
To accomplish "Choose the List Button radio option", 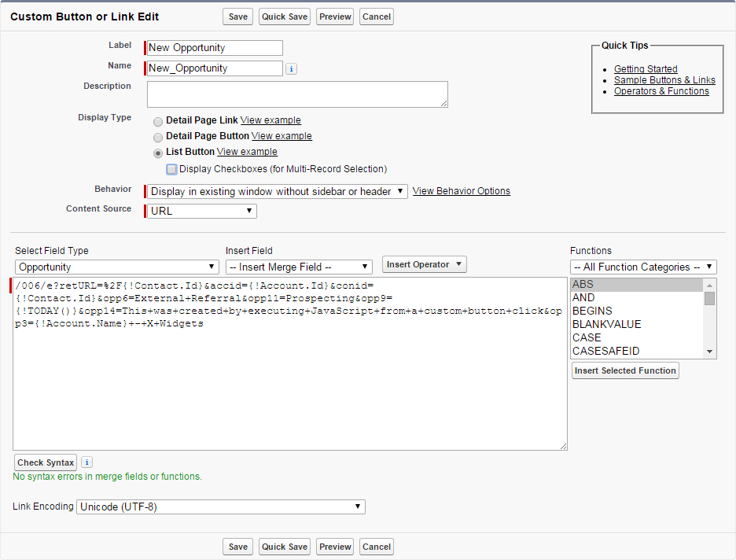I will (158, 153).
